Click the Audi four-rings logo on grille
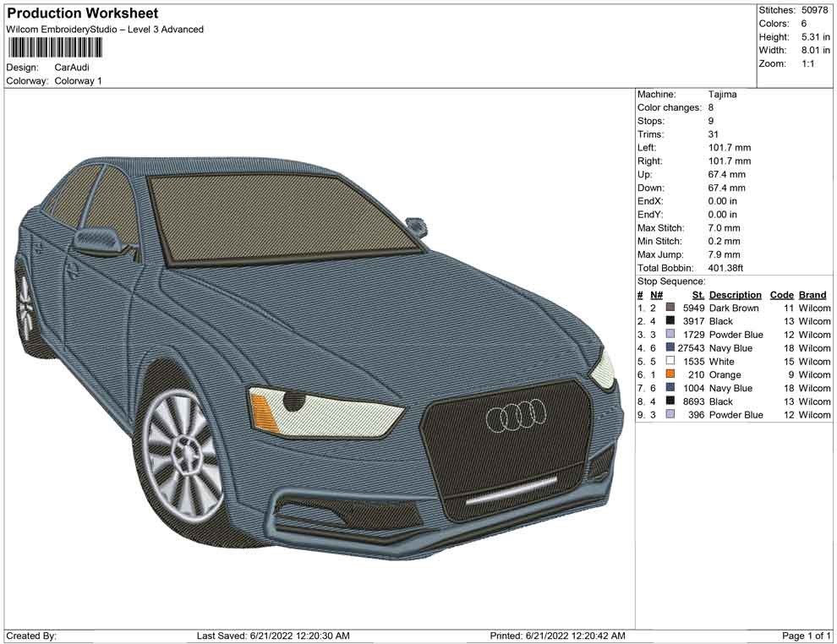Screen dimensions: 837x644 [x=517, y=416]
